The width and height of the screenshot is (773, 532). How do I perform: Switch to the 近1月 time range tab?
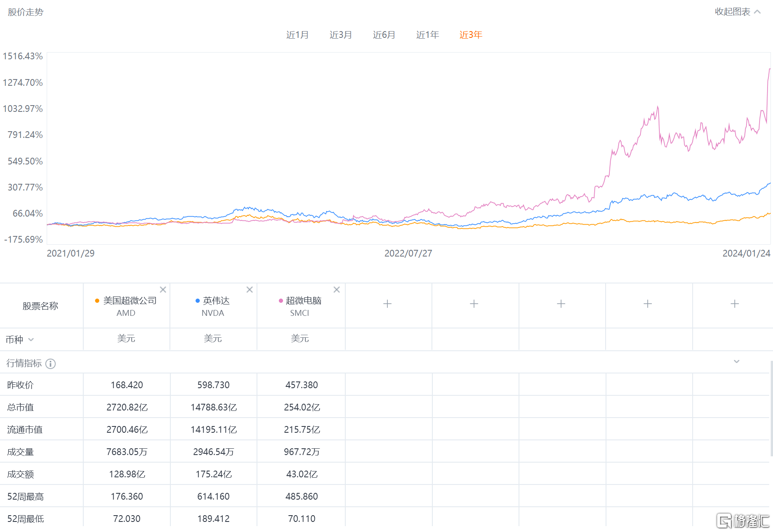pyautogui.click(x=298, y=35)
